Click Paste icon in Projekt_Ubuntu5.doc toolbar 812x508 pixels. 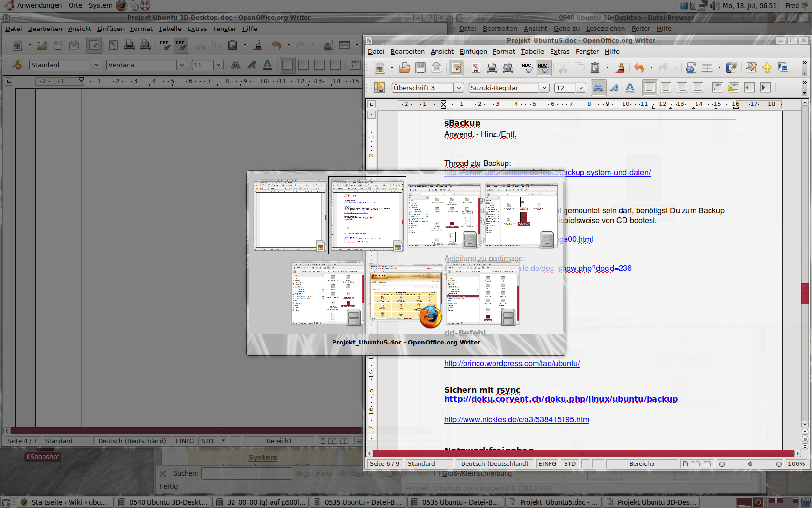595,68
